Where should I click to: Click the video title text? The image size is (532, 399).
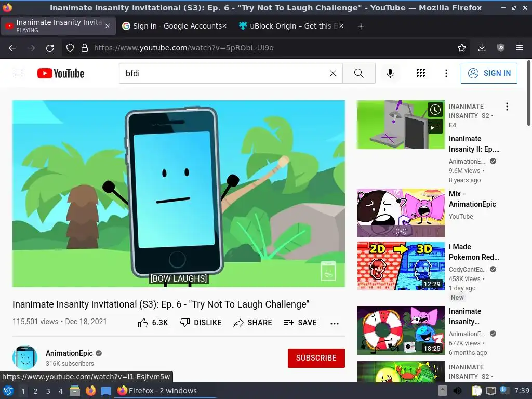[161, 304]
